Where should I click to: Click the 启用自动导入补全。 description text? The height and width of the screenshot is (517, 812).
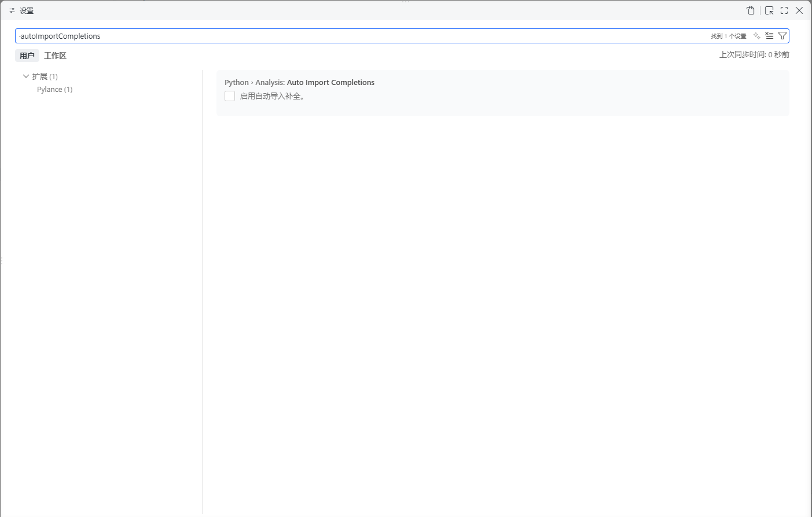(272, 96)
